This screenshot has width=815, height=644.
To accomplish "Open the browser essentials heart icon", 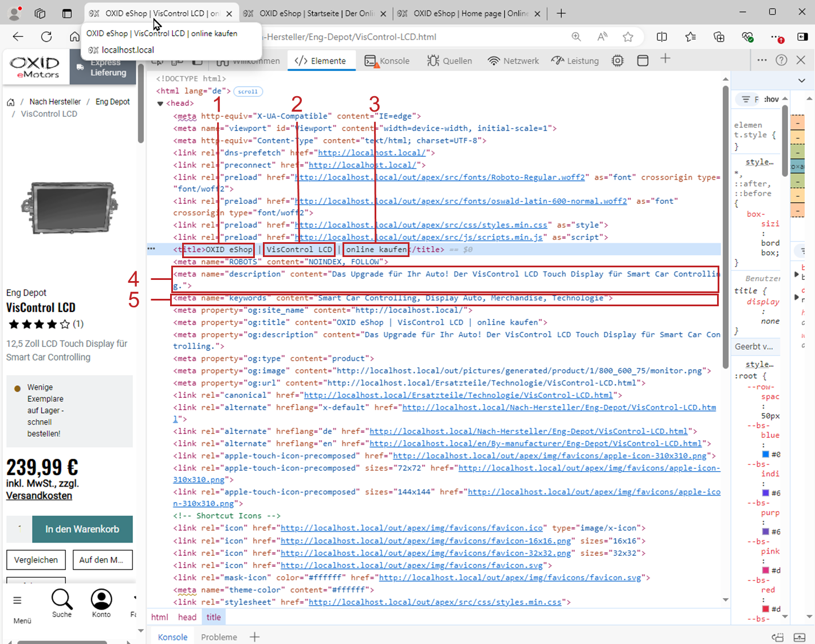I will 747,37.
